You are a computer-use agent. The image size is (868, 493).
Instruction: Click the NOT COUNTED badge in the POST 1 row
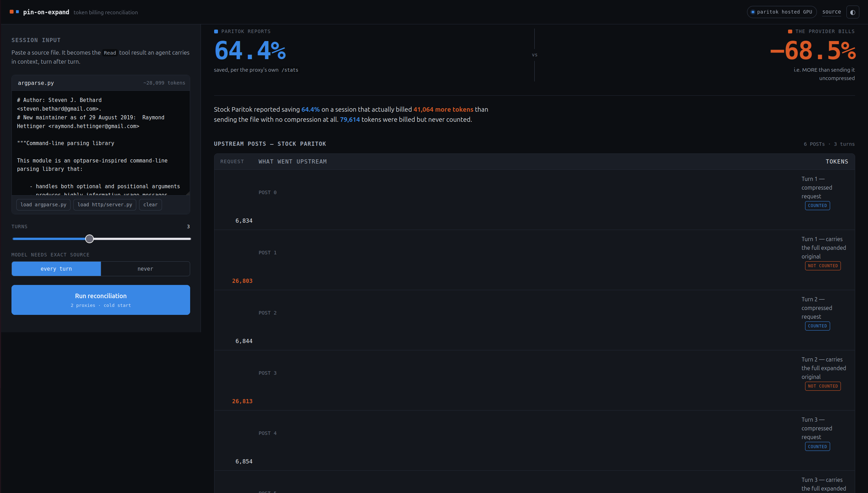pyautogui.click(x=823, y=266)
